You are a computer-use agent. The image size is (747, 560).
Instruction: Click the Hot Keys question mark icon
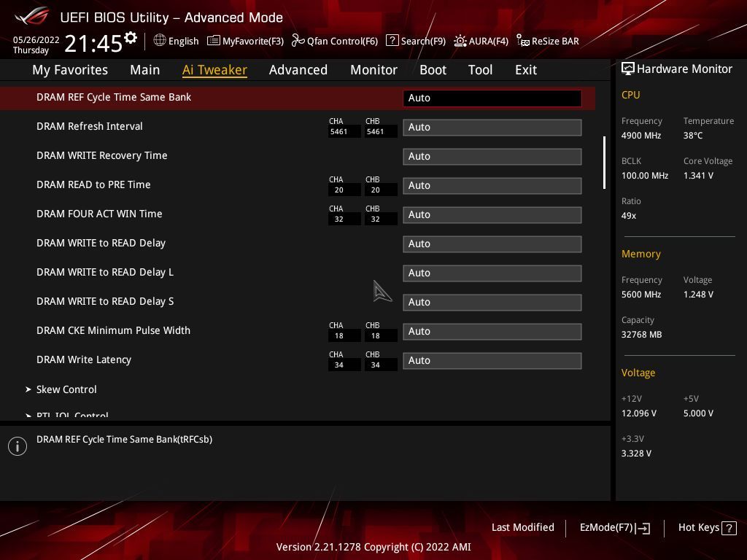729,528
